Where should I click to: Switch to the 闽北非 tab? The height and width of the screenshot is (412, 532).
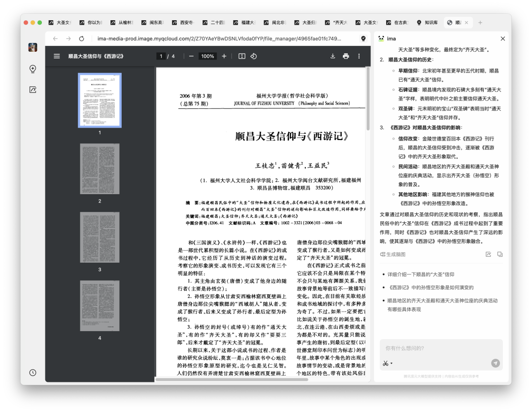pos(275,22)
